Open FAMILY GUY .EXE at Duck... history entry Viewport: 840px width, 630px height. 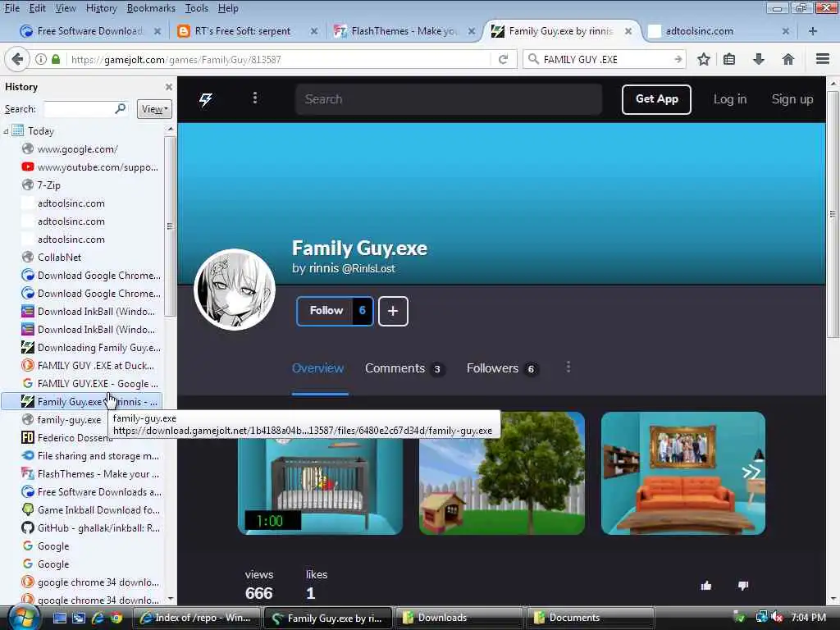[95, 366]
